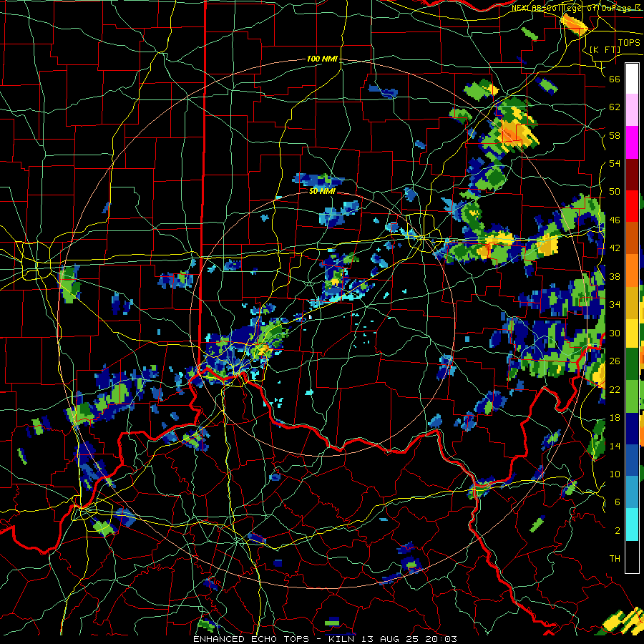Click the legend value "34"

pos(615,305)
